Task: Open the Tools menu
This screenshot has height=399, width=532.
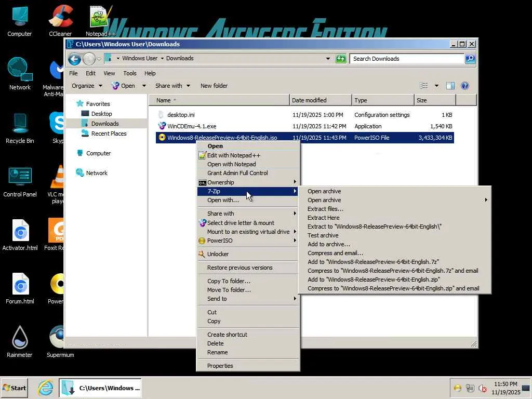Action: pyautogui.click(x=129, y=73)
